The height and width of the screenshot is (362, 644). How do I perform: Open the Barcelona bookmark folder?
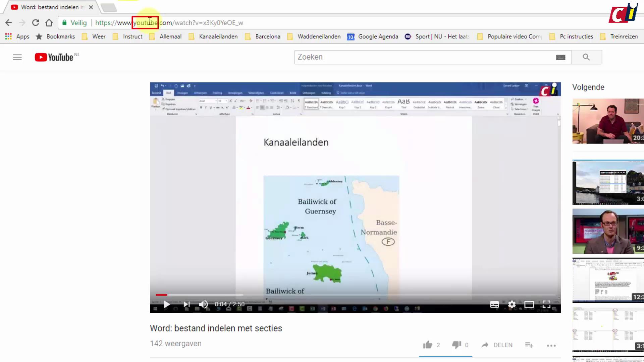(263, 37)
